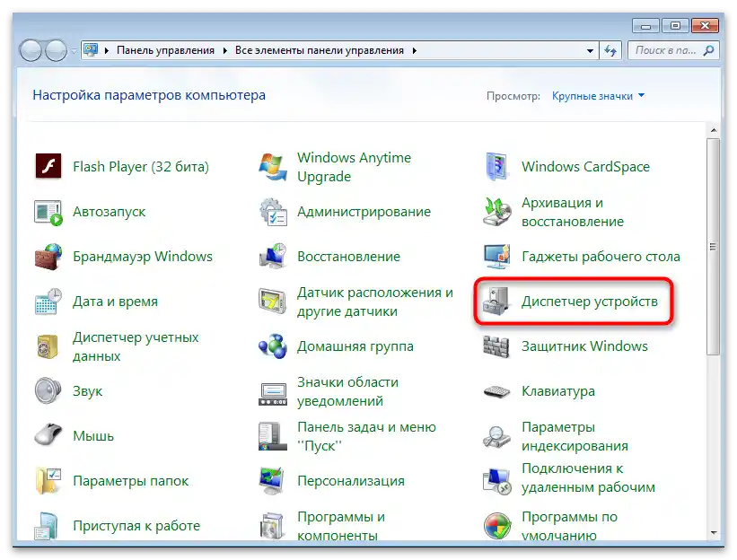Click the Диспетчер устройств icon
Screen dimensions: 737x560
pos(496,302)
